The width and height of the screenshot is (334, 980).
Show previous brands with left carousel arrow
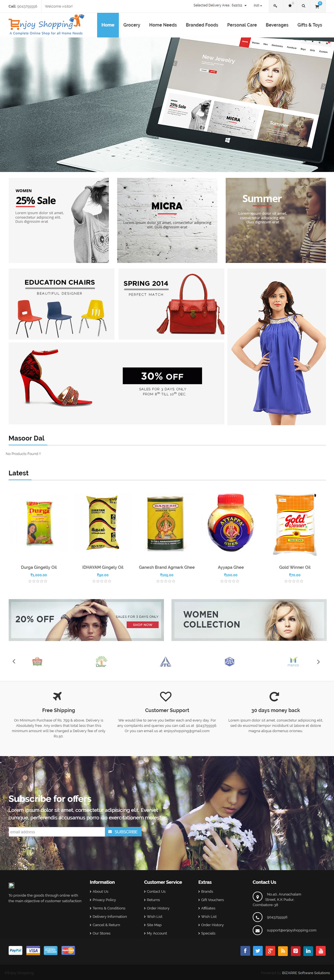[14, 661]
